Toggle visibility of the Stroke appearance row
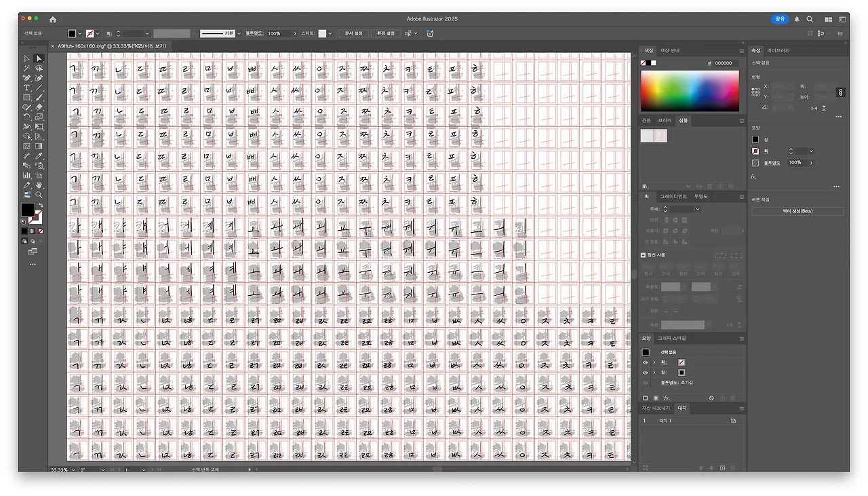The width and height of the screenshot is (868, 496). click(x=645, y=362)
